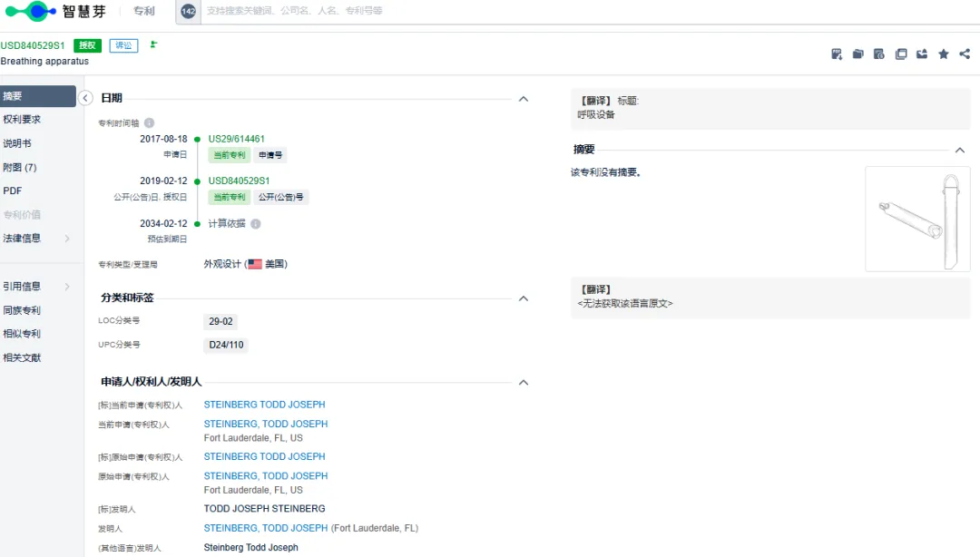Screen dimensions: 980x557
Task: Click the document with clock icon
Action: point(878,54)
